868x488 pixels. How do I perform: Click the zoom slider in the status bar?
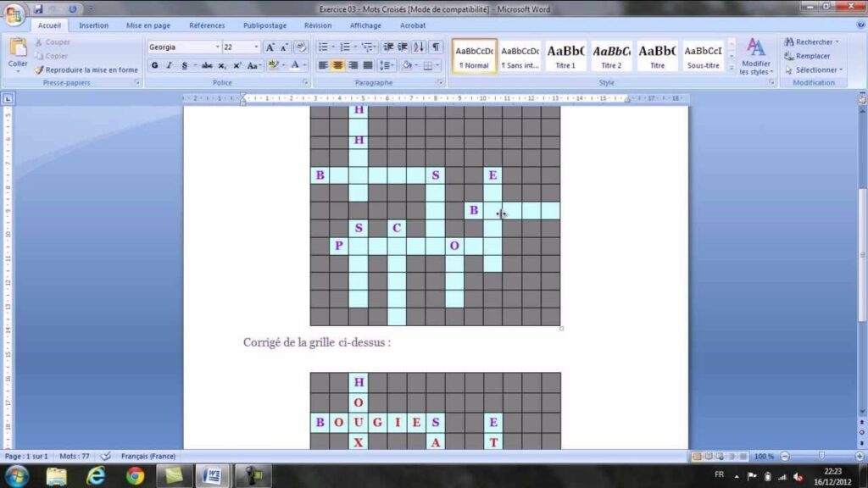pyautogui.click(x=821, y=456)
